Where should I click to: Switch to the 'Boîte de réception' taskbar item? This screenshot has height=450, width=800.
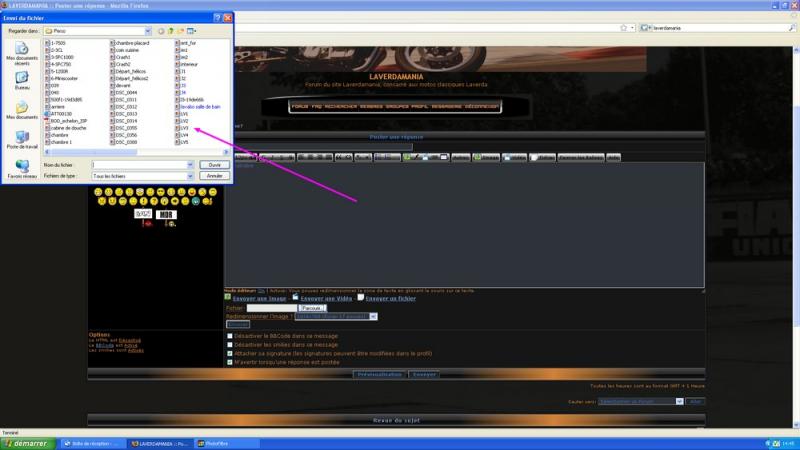tap(92, 444)
